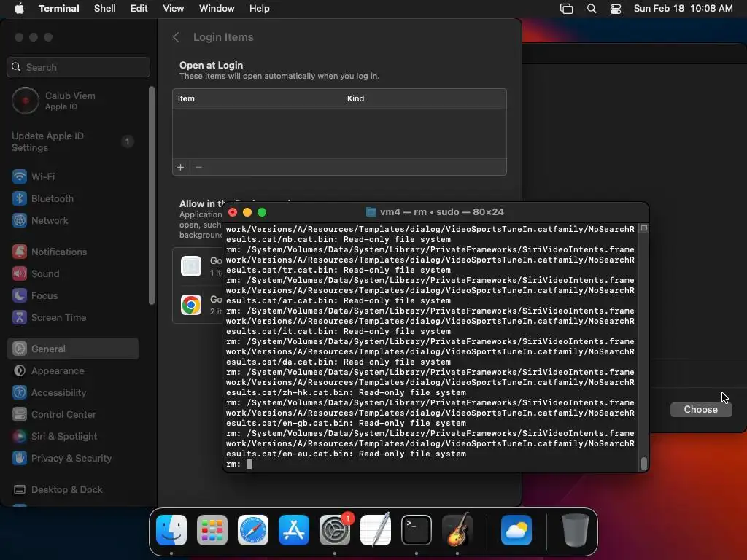Screen dimensions: 747x560
Task: Open Caluh Viem Apple ID account
Action: coord(74,101)
